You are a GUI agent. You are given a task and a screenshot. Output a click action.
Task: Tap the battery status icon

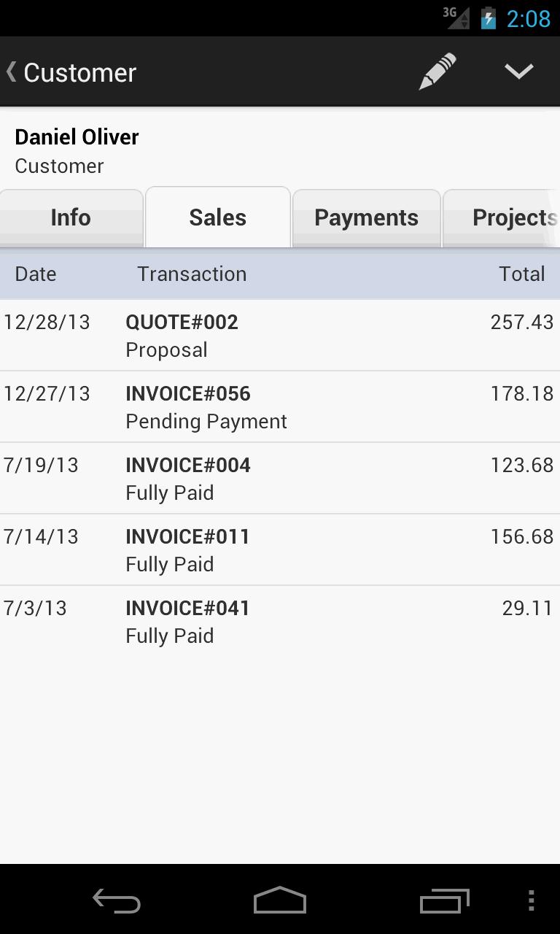[x=488, y=18]
